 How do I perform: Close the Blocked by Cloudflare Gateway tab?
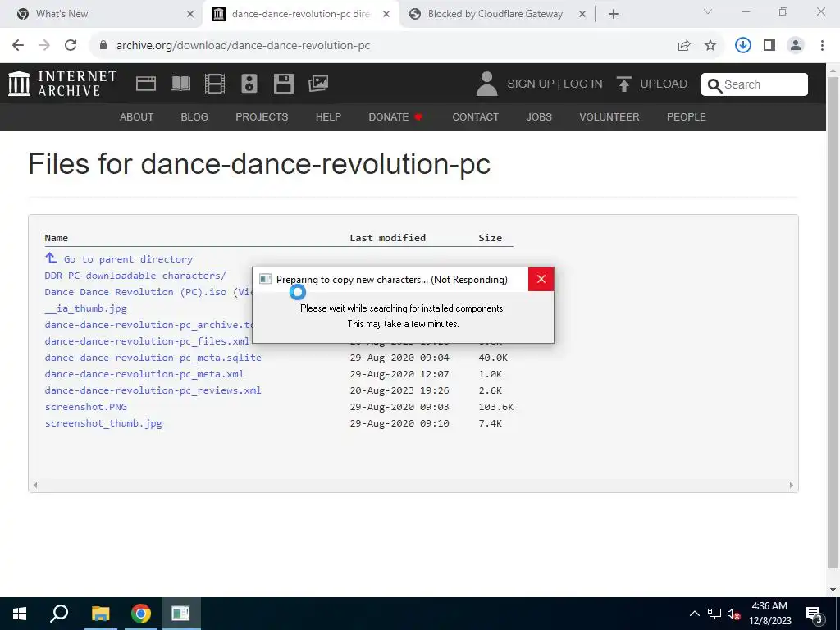point(582,15)
